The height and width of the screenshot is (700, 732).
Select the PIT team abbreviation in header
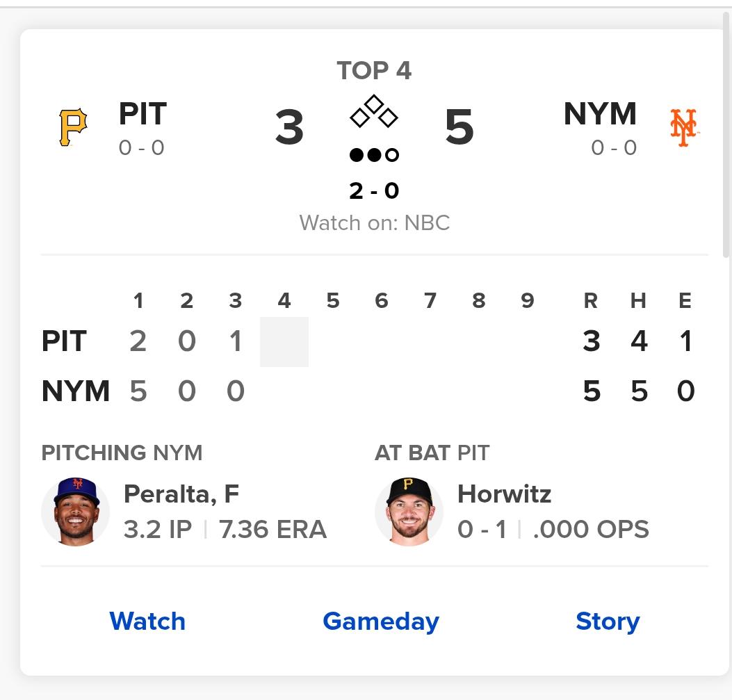click(143, 114)
